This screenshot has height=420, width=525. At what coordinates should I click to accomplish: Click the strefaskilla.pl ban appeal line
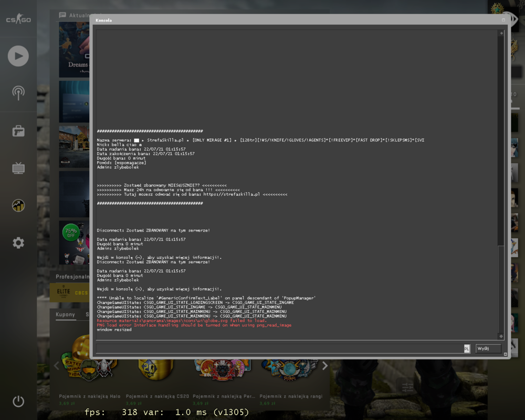[x=192, y=194]
